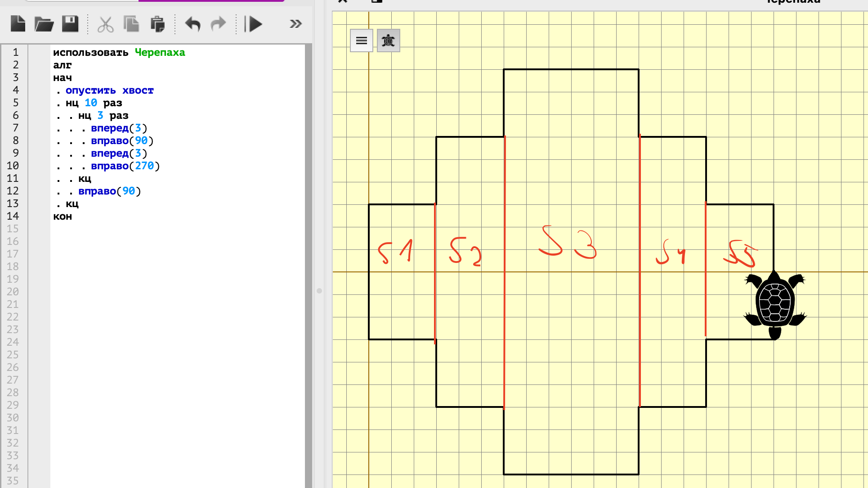Click 'вперед(3)' on line 9

119,154
